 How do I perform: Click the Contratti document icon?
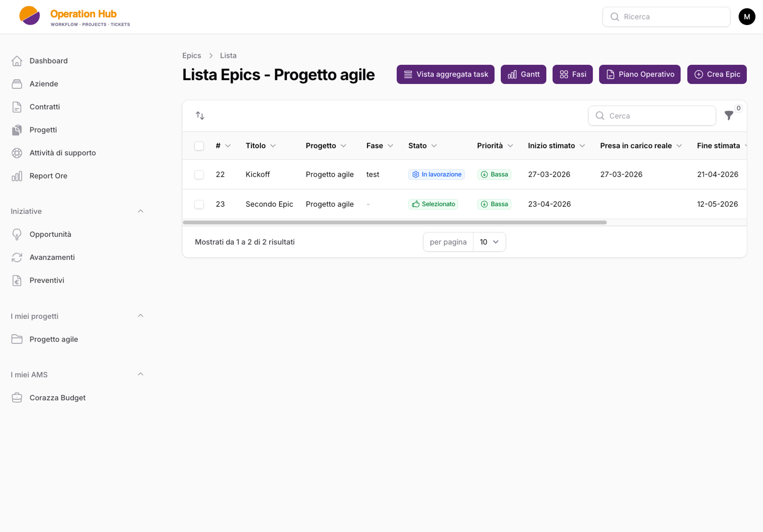[17, 107]
